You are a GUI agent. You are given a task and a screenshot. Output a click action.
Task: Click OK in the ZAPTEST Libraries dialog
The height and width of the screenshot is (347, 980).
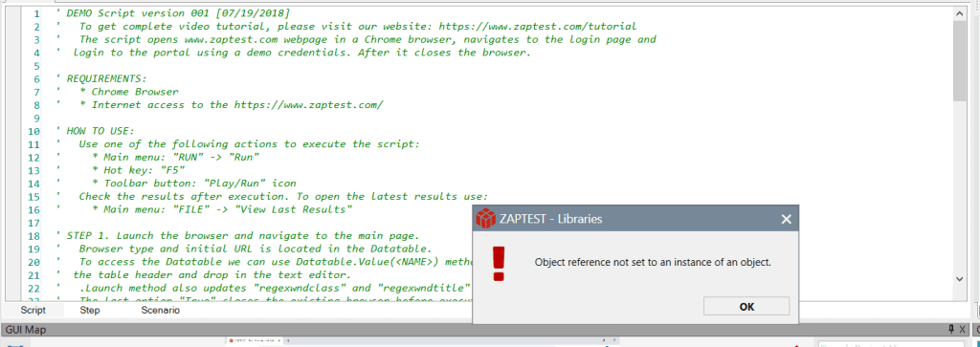[746, 307]
